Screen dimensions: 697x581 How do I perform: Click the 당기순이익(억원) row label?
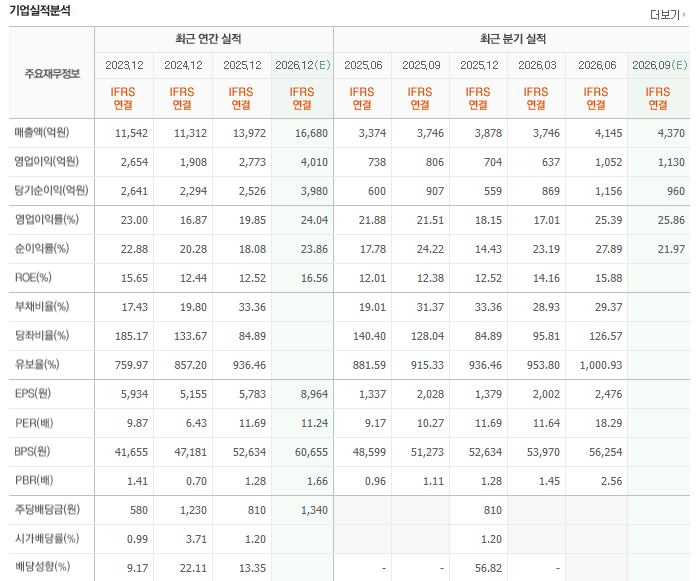click(52, 190)
